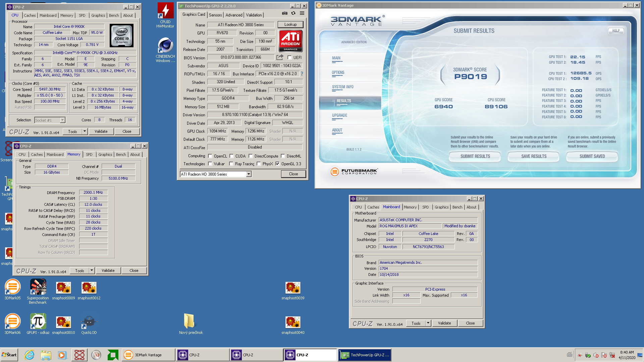644x362 pixels.
Task: Open the CINEBENCH Windows desktop shortcut
Action: tap(165, 50)
